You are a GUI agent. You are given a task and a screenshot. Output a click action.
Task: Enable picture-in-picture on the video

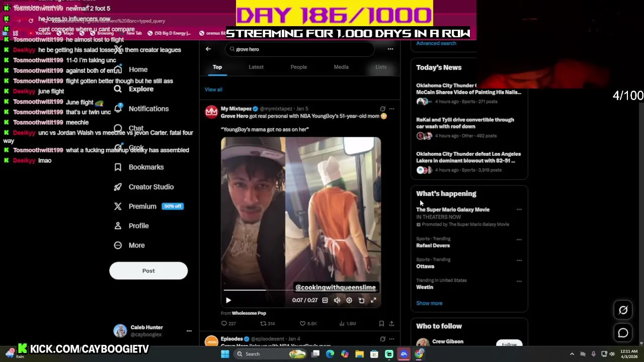click(x=361, y=300)
